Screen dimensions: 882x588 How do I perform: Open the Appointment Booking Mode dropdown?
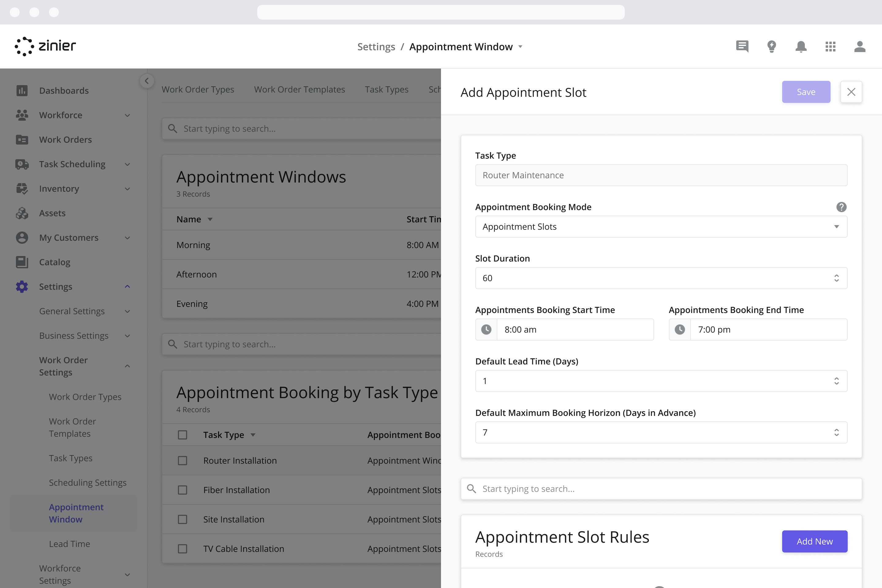pyautogui.click(x=661, y=227)
